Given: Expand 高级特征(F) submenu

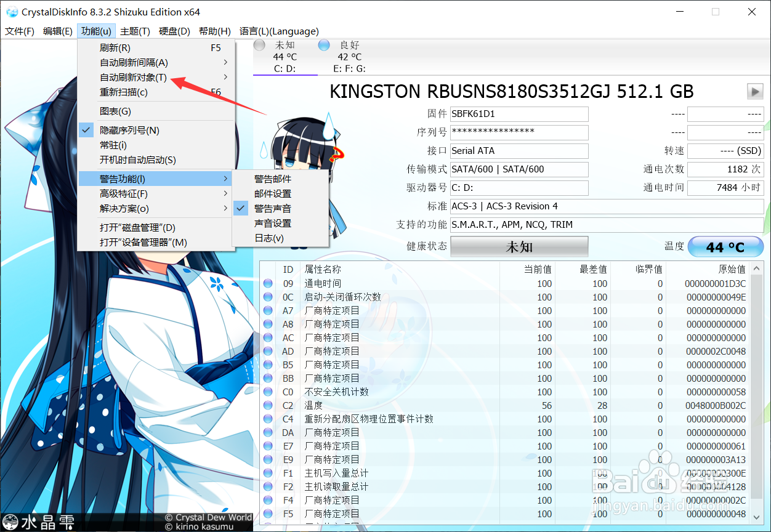Looking at the screenshot, I should [156, 194].
